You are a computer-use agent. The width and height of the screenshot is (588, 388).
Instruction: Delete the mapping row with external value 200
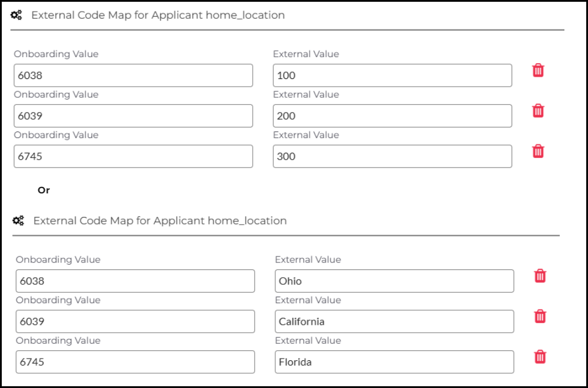[538, 111]
